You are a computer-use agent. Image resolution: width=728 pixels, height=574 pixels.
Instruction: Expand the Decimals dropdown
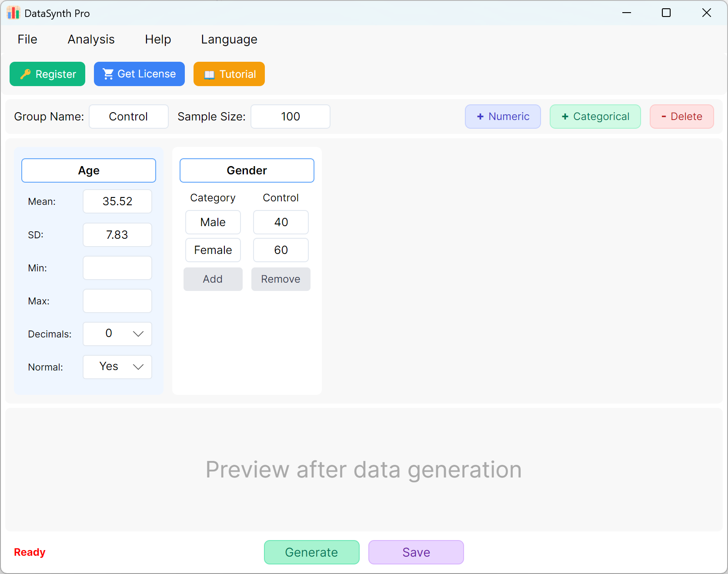117,334
